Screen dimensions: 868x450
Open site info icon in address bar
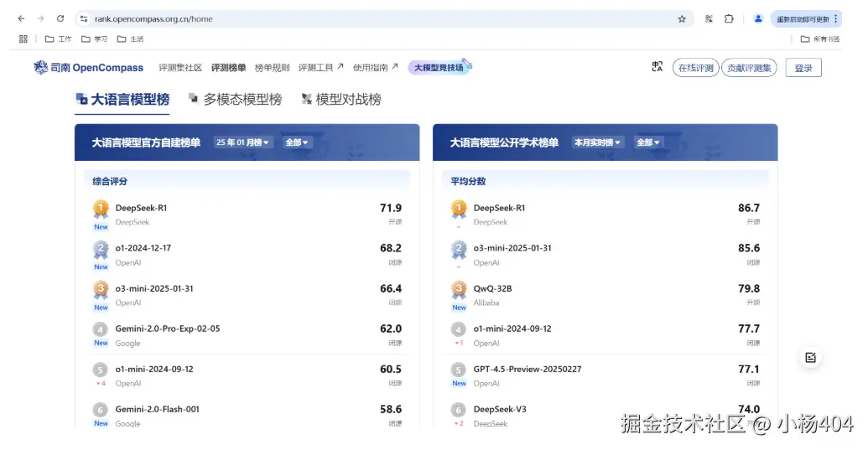[84, 18]
